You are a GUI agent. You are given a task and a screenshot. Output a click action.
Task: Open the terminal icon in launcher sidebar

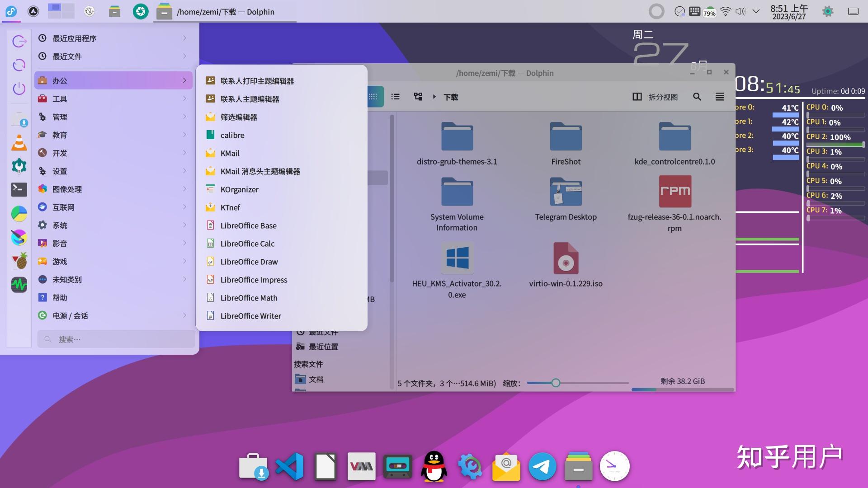pos(19,189)
